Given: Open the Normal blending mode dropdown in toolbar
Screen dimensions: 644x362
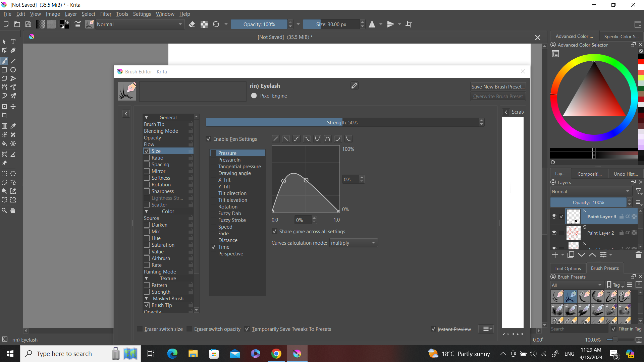Looking at the screenshot, I should click(140, 24).
